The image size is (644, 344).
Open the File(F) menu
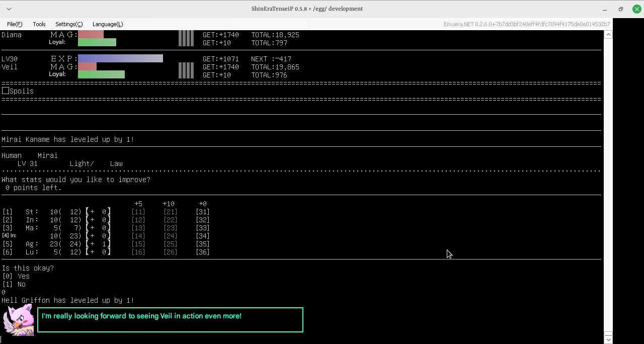click(15, 24)
